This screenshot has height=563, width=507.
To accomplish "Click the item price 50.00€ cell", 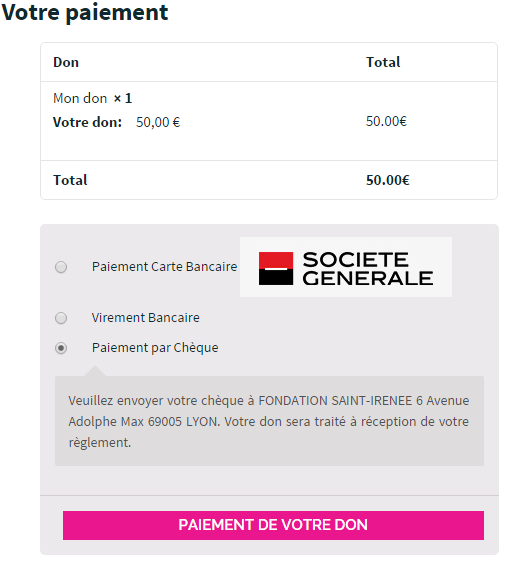I will click(x=386, y=121).
